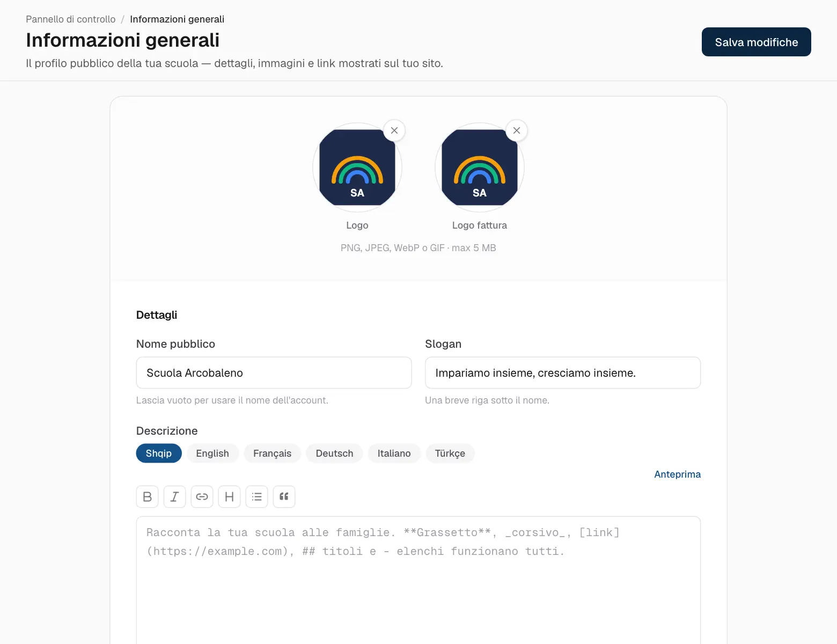The width and height of the screenshot is (837, 644).
Task: Click the Dettagli section heading
Action: (157, 315)
